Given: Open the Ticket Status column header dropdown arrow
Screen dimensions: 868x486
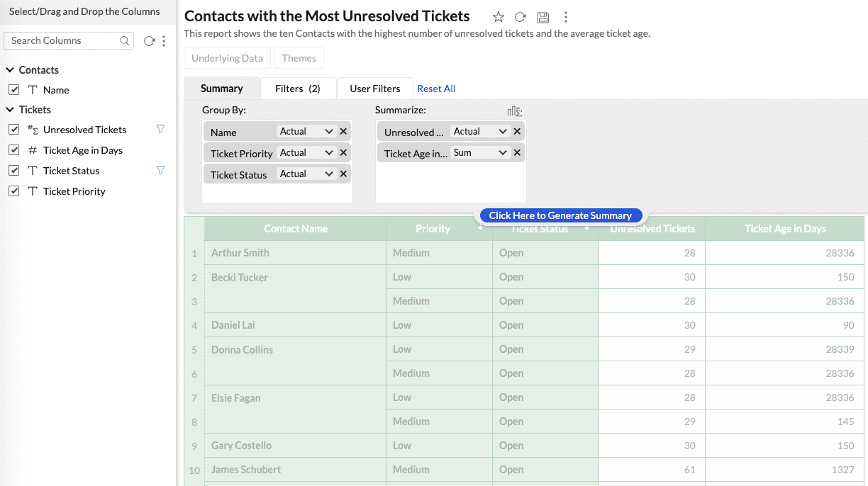Looking at the screenshot, I should [586, 228].
